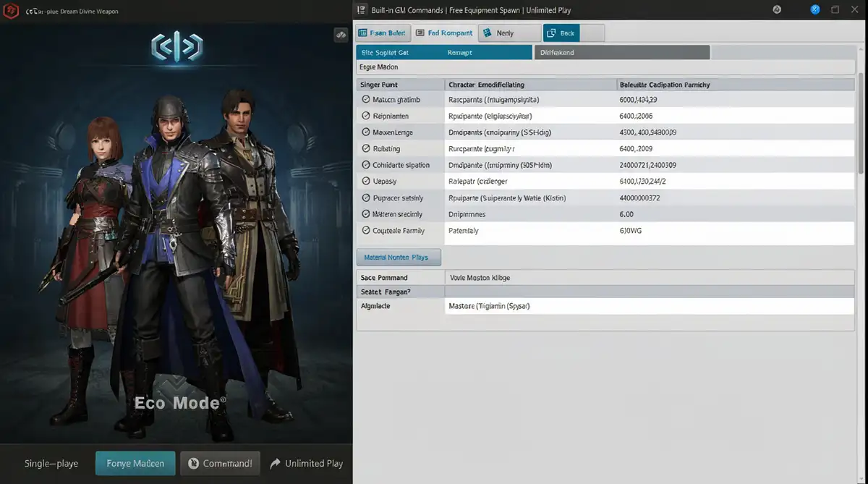Click the Mastare (Tngiamin (Spysar) value
This screenshot has width=868, height=484.
[x=489, y=306]
